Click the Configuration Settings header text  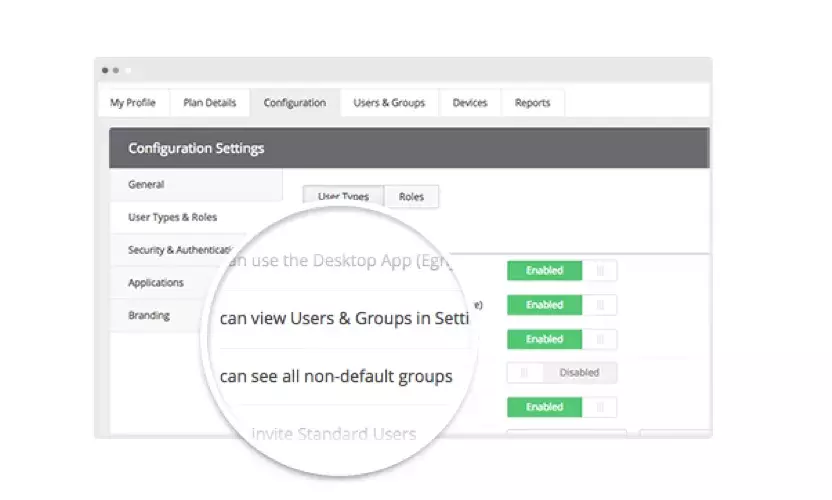click(x=196, y=148)
